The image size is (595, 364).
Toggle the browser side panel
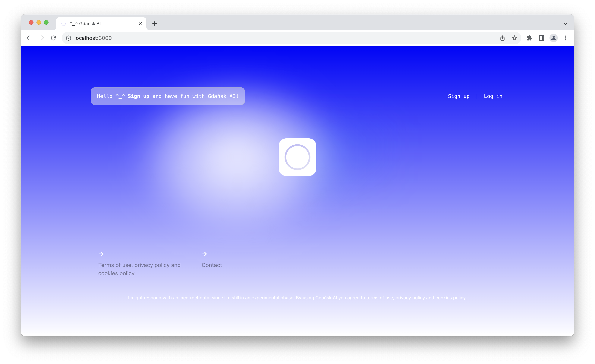pyautogui.click(x=541, y=38)
